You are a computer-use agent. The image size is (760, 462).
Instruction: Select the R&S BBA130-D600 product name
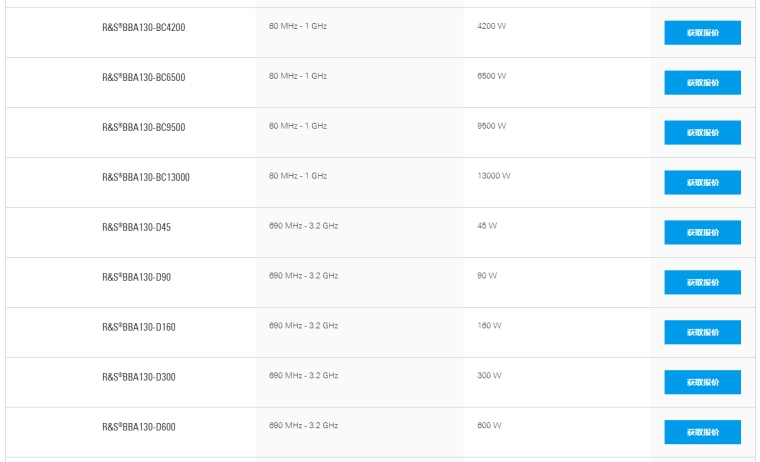click(139, 428)
